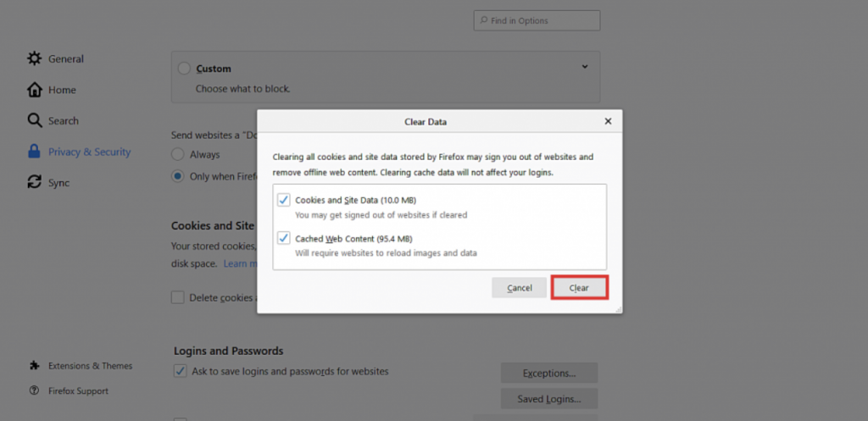
Task: Click the Search magnifier icon in sidebar
Action: click(34, 120)
